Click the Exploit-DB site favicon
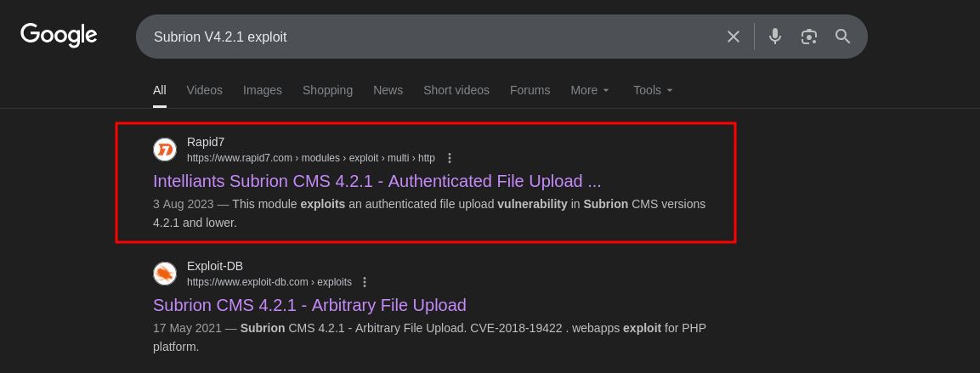The image size is (980, 373). pyautogui.click(x=165, y=274)
